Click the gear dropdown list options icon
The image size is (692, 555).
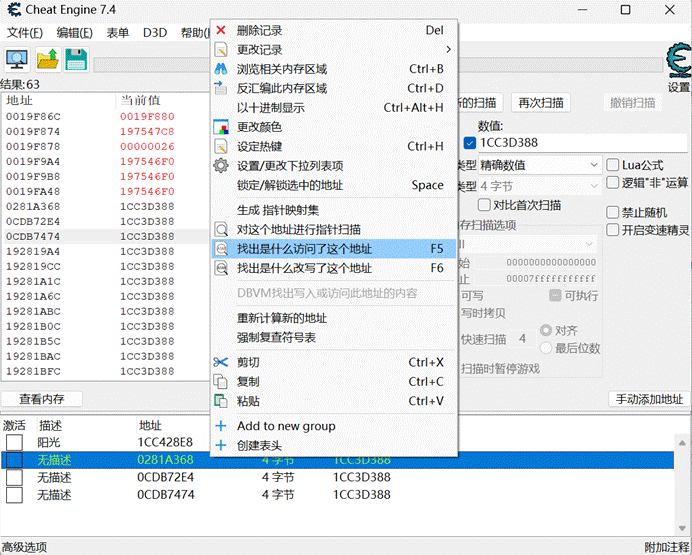(221, 165)
